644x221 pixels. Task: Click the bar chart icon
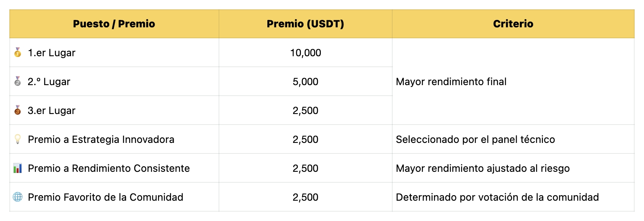(18, 168)
